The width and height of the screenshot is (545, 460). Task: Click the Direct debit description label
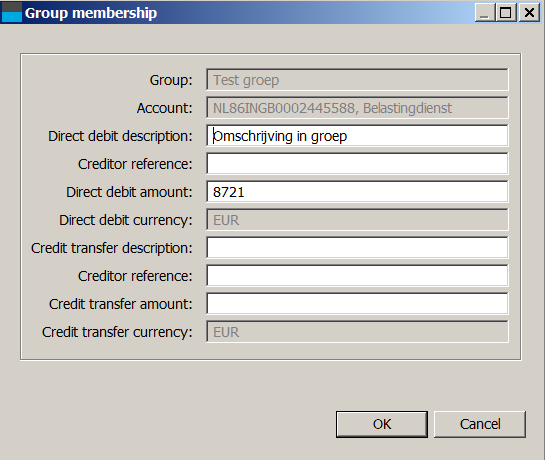click(120, 136)
